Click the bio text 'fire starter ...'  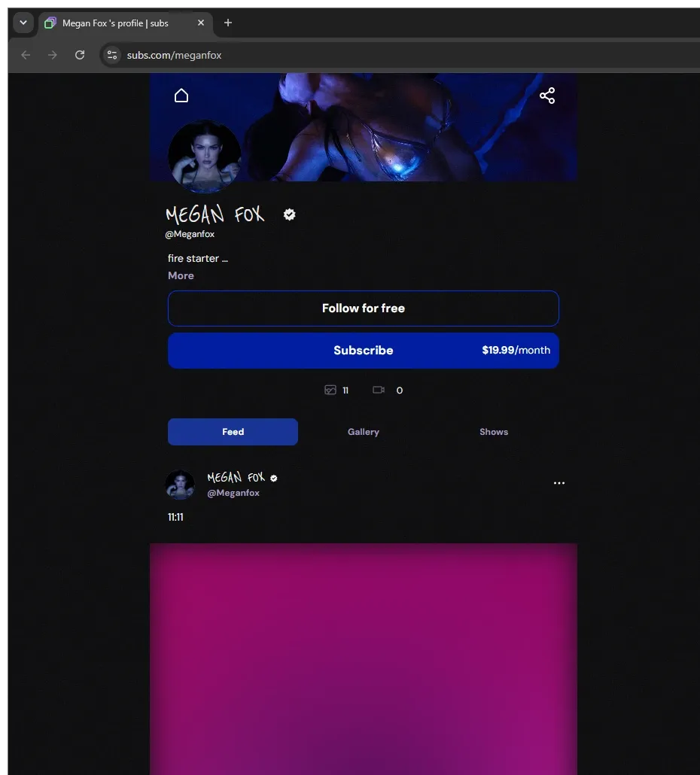point(198,259)
